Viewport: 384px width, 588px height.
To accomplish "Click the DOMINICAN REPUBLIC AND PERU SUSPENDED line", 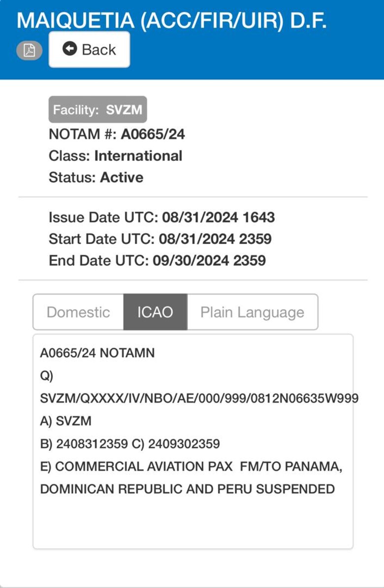I will click(x=187, y=489).
